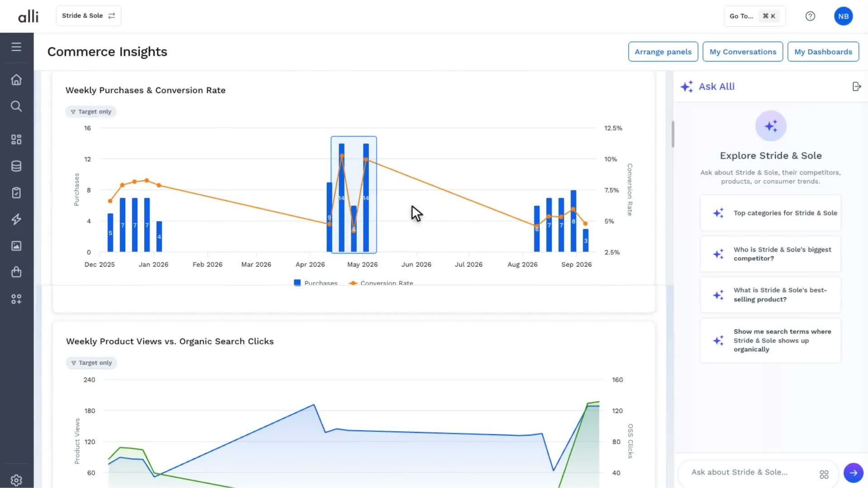Screen dimensions: 868x488
Task: Click the help question mark icon
Action: point(810,16)
